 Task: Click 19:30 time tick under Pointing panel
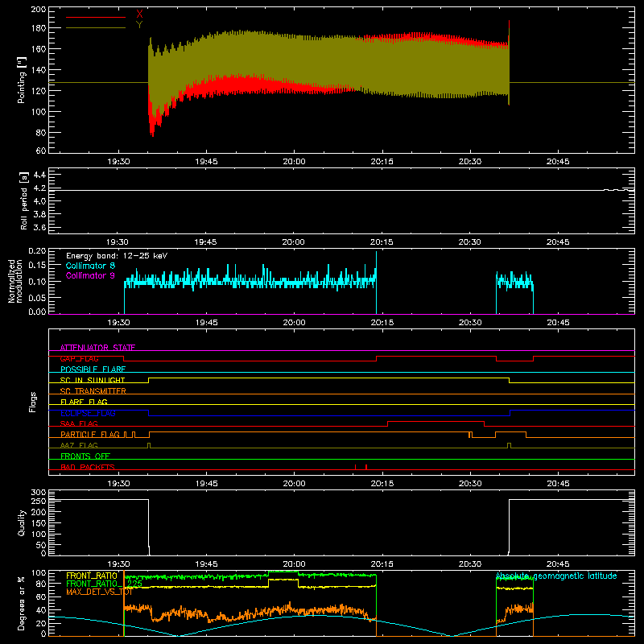(118, 162)
